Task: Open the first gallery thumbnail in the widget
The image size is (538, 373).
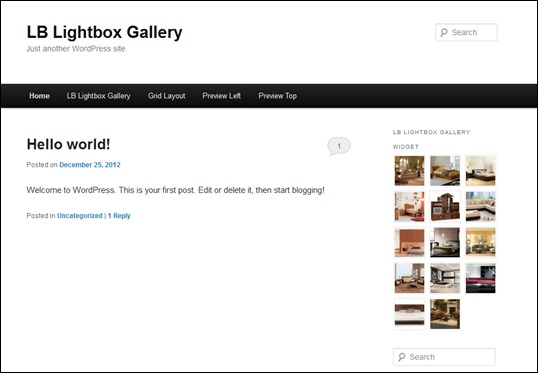Action: [x=409, y=171]
